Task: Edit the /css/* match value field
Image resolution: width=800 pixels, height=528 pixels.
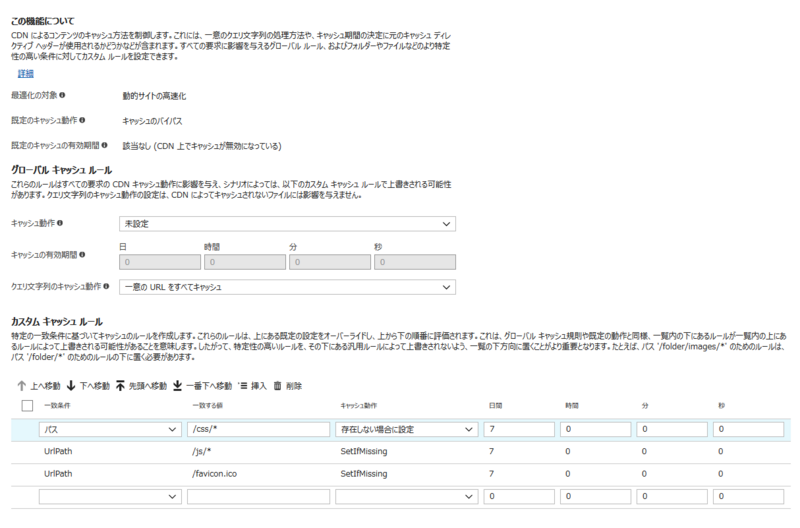Action: coord(258,430)
